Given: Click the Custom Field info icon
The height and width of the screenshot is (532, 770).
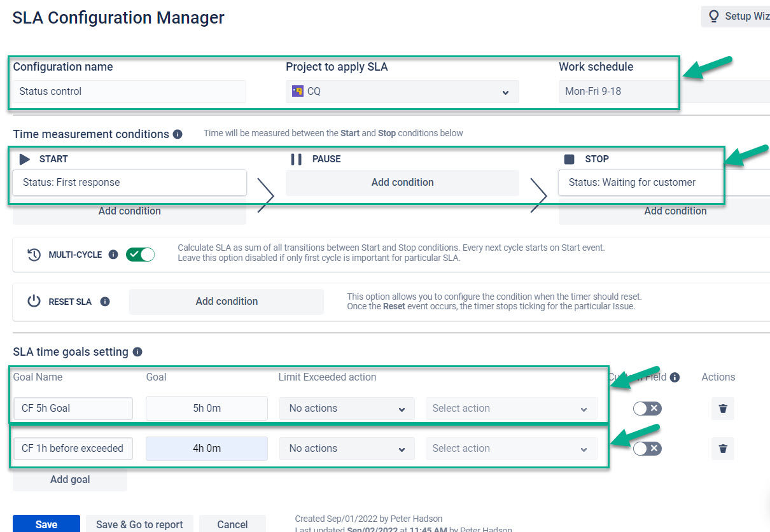Looking at the screenshot, I should click(x=675, y=377).
